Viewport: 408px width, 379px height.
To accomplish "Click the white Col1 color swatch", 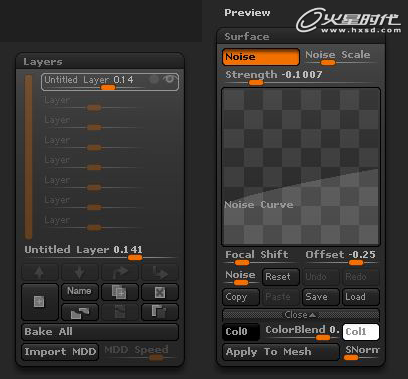I will pyautogui.click(x=361, y=332).
